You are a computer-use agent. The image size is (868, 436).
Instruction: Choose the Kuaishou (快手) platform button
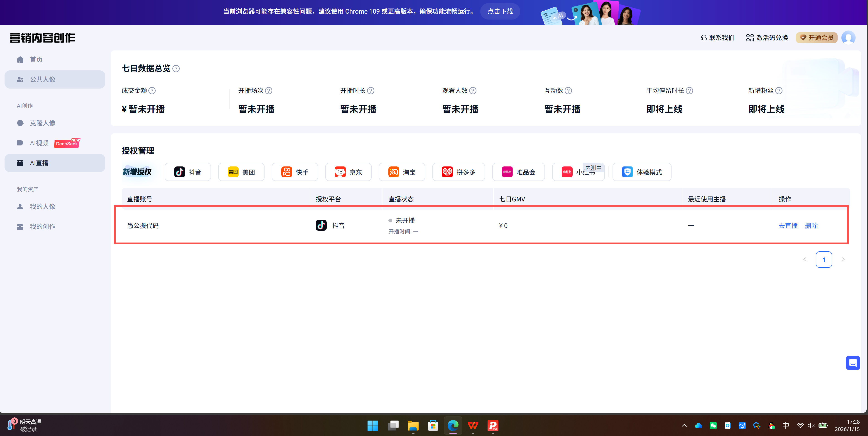(294, 172)
